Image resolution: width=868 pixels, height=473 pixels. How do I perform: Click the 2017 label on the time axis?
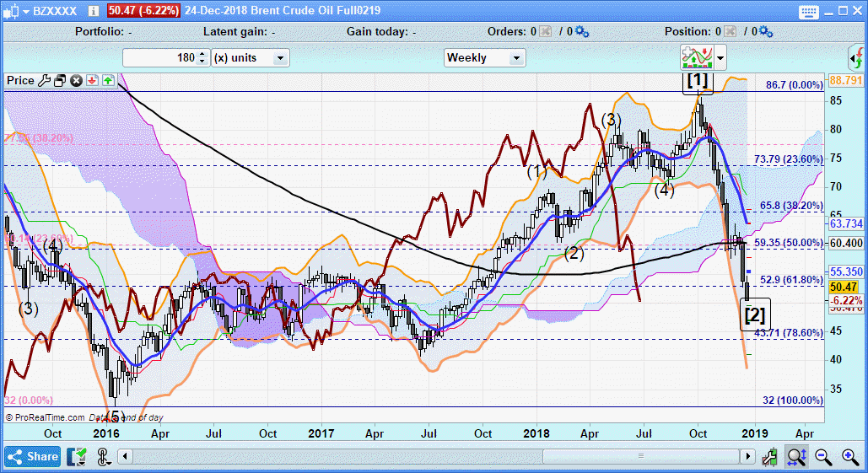321,433
